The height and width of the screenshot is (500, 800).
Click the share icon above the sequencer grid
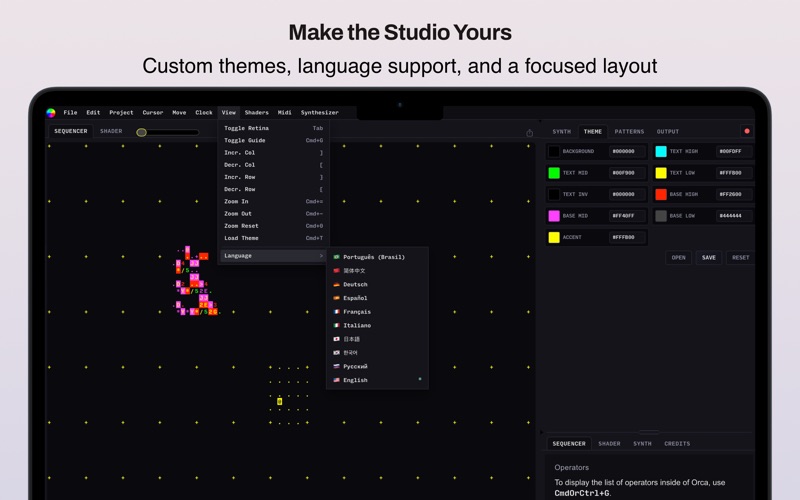click(530, 133)
